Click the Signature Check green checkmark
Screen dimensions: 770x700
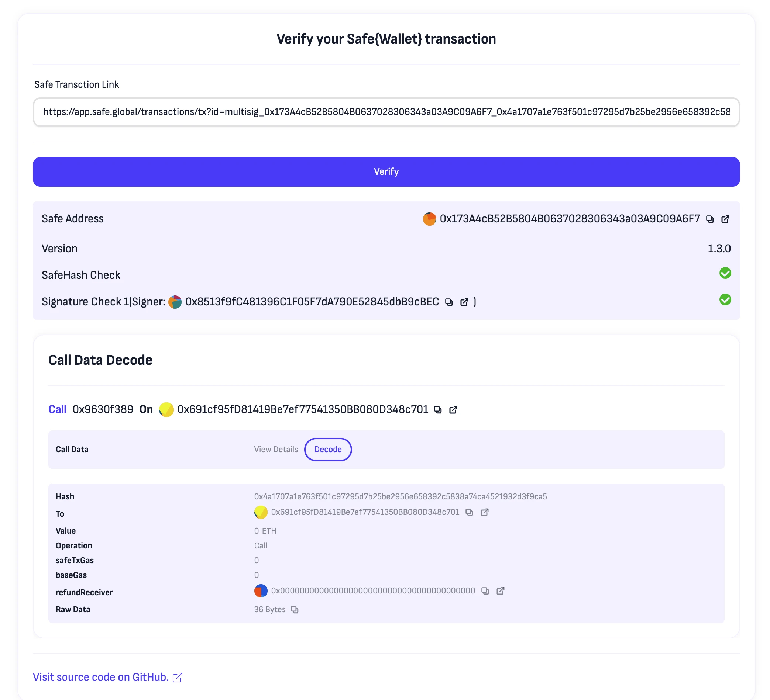coord(725,299)
